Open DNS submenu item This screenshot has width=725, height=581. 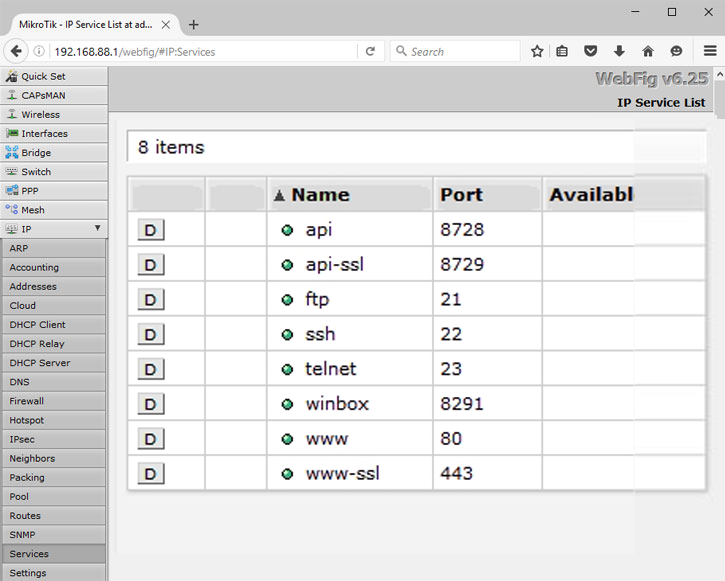54,382
